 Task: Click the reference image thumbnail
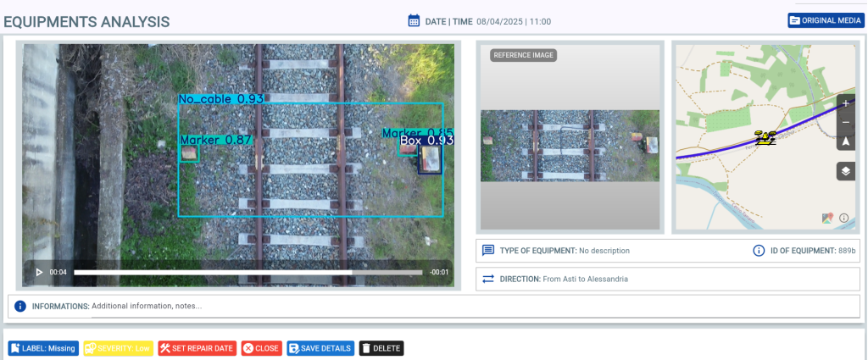tap(569, 146)
